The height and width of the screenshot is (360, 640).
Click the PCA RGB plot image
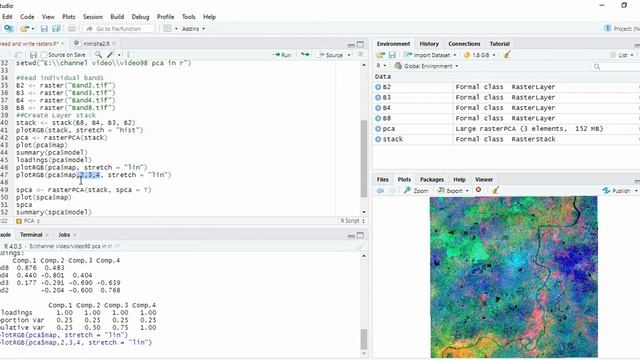513,277
